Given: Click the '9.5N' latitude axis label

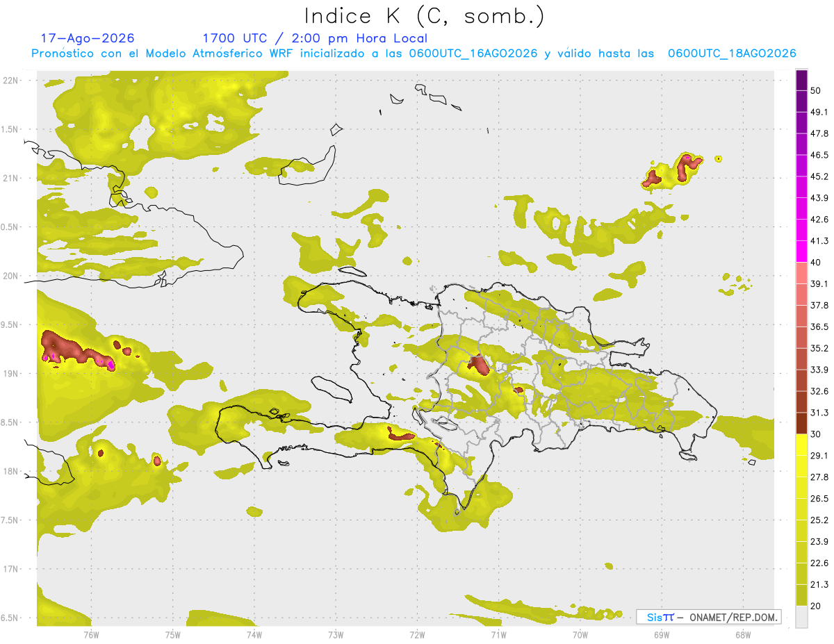Looking at the screenshot, I should (x=10, y=324).
